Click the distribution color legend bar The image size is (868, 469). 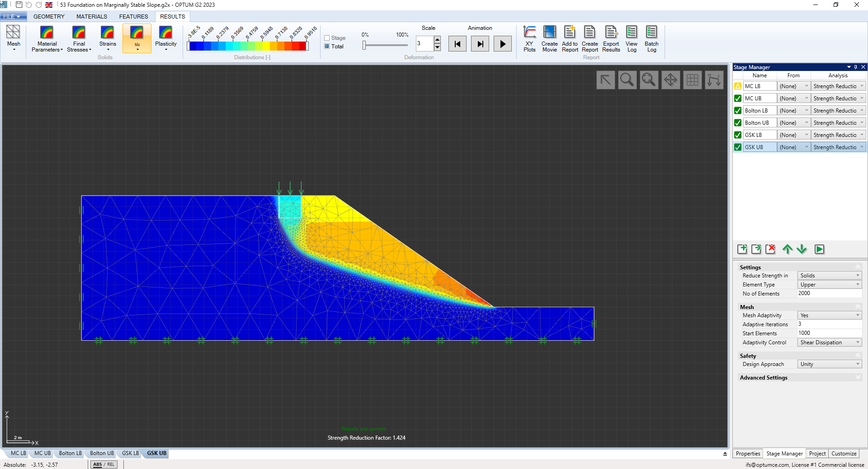248,46
